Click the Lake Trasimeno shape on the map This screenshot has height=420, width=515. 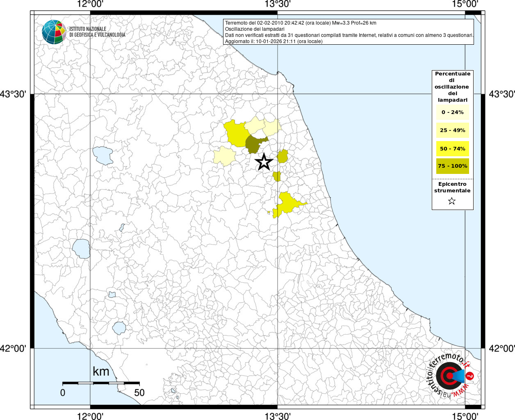click(103, 155)
